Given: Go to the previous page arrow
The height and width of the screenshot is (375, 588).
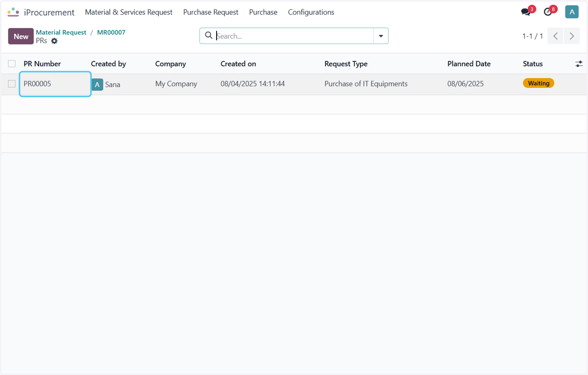Looking at the screenshot, I should [x=555, y=36].
